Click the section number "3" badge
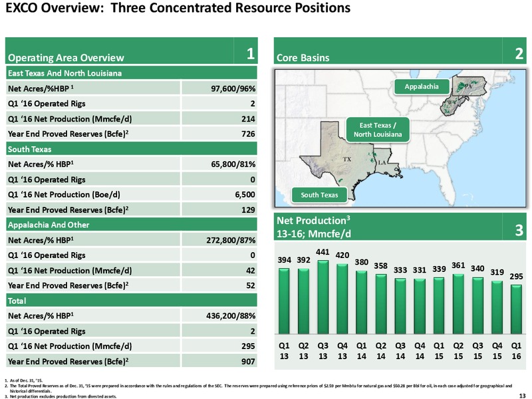This screenshot has height=399, width=532. (x=519, y=230)
